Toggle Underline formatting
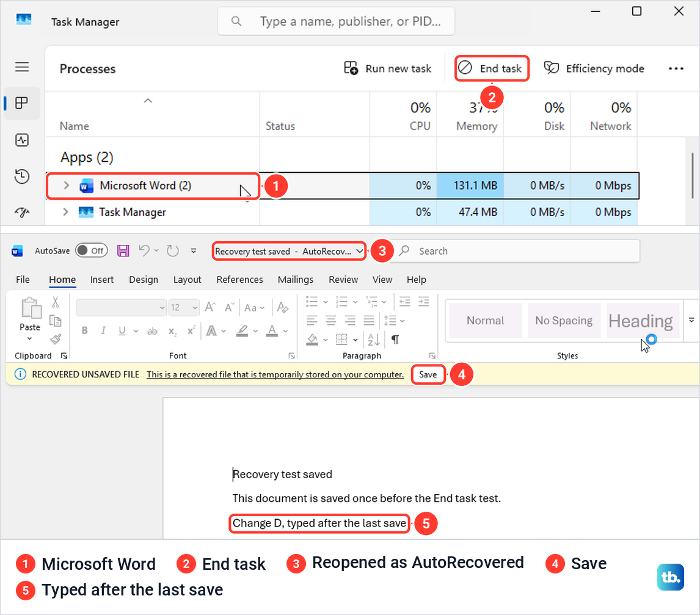 click(122, 331)
